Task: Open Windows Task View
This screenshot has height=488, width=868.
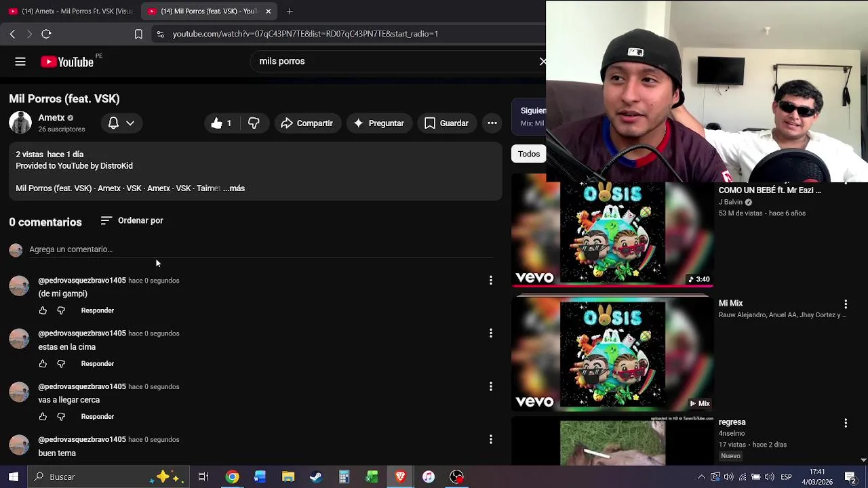Action: 203,477
